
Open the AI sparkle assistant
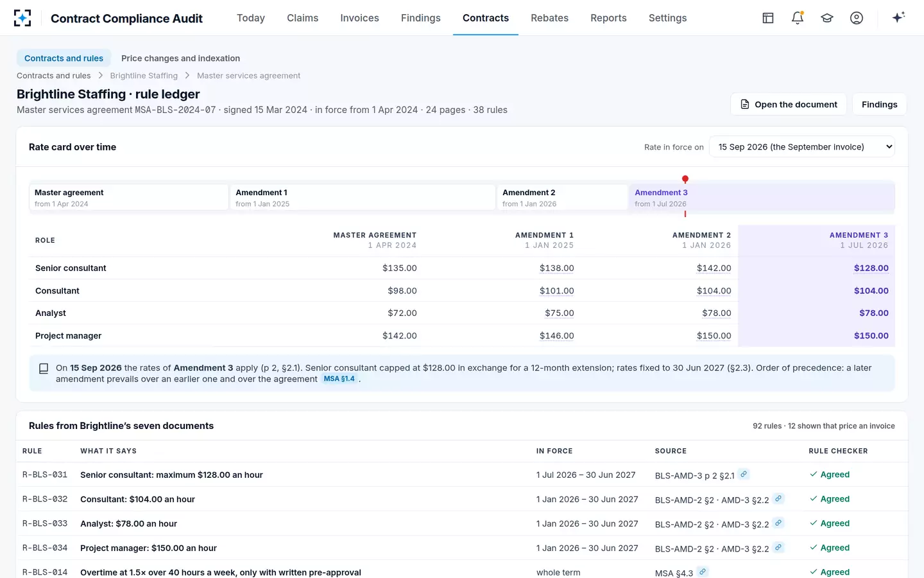coord(898,17)
